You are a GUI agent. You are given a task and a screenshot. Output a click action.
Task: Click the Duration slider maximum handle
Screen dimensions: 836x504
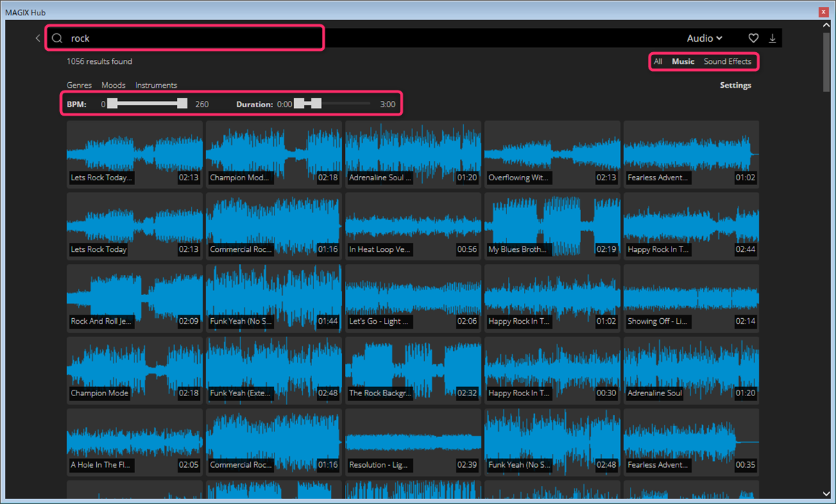[316, 104]
